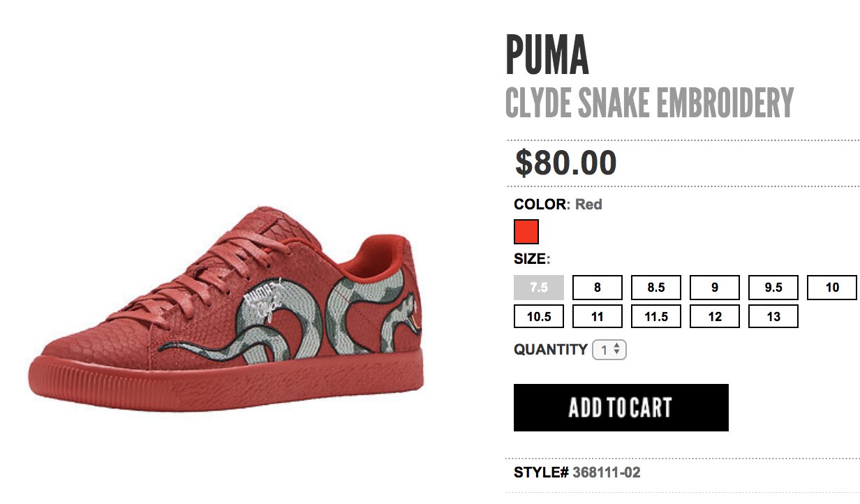
Task: Pick size 9.5 option
Action: [773, 288]
